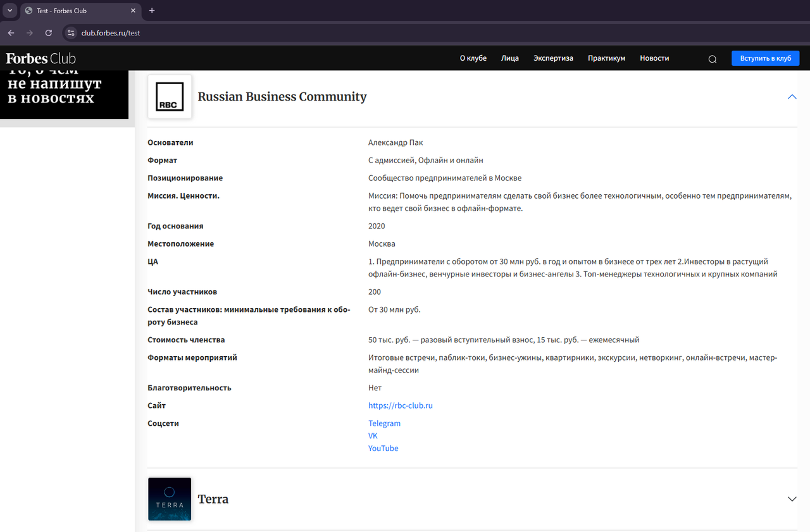Click the Миссия. Ценности. label
The width and height of the screenshot is (810, 532).
[184, 195]
